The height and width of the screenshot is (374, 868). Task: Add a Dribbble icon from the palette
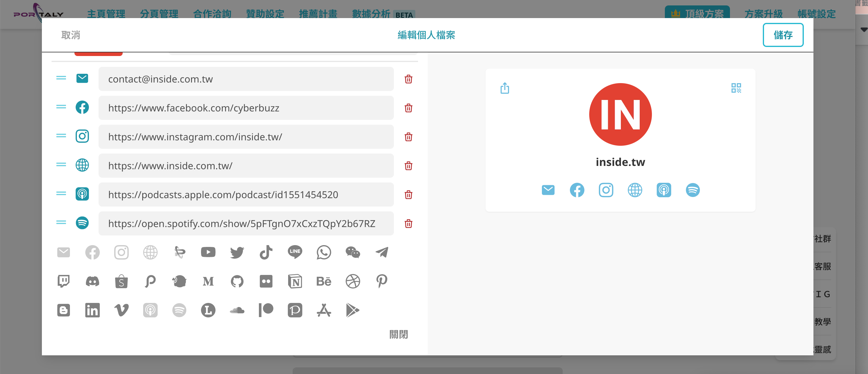tap(353, 281)
